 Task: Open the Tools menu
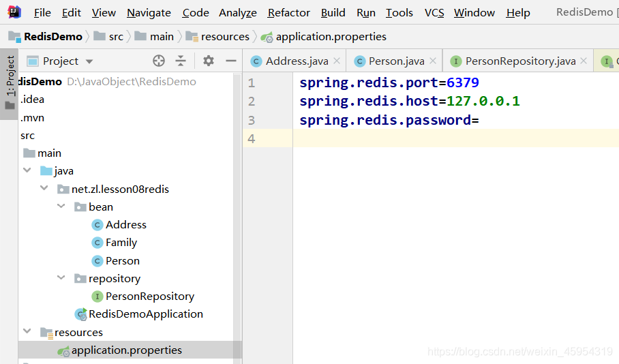[x=399, y=13]
